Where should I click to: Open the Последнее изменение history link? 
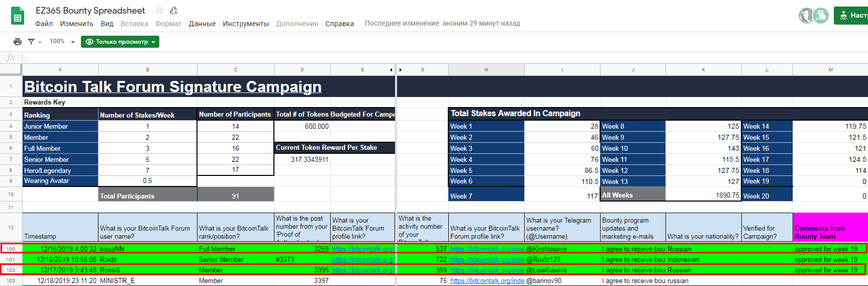pos(442,24)
